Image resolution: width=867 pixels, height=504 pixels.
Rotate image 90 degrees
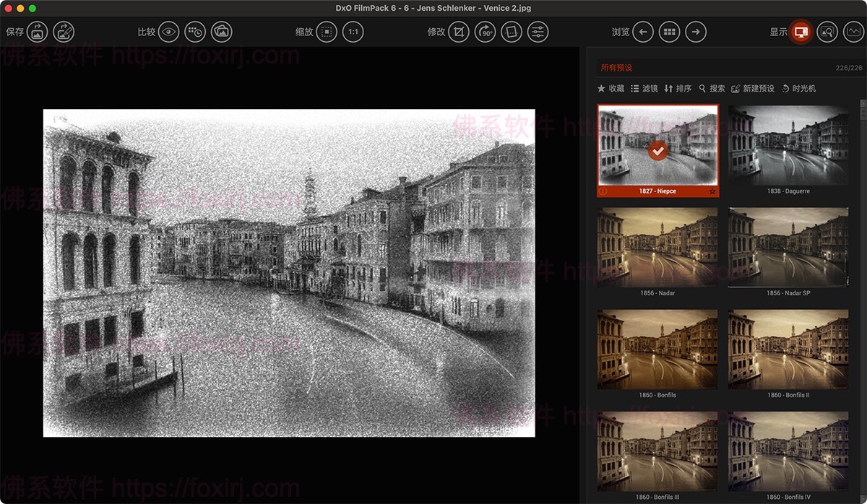tap(485, 32)
